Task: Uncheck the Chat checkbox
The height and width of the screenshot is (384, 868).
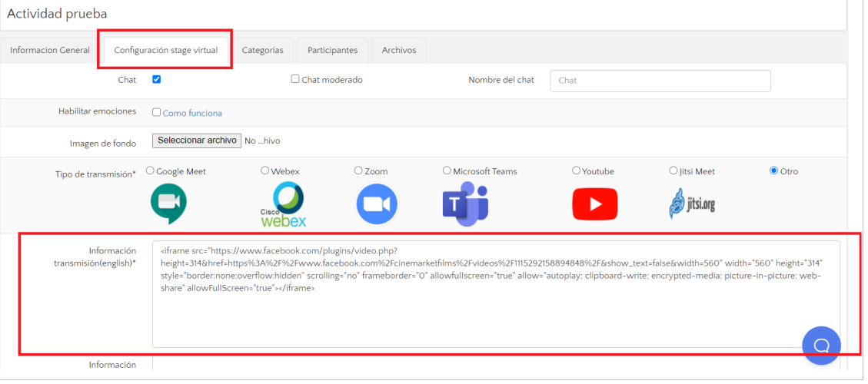Action: [157, 79]
